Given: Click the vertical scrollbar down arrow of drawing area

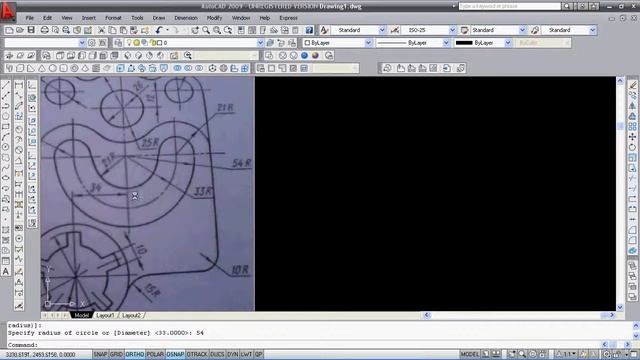Looking at the screenshot, I should (x=620, y=307).
